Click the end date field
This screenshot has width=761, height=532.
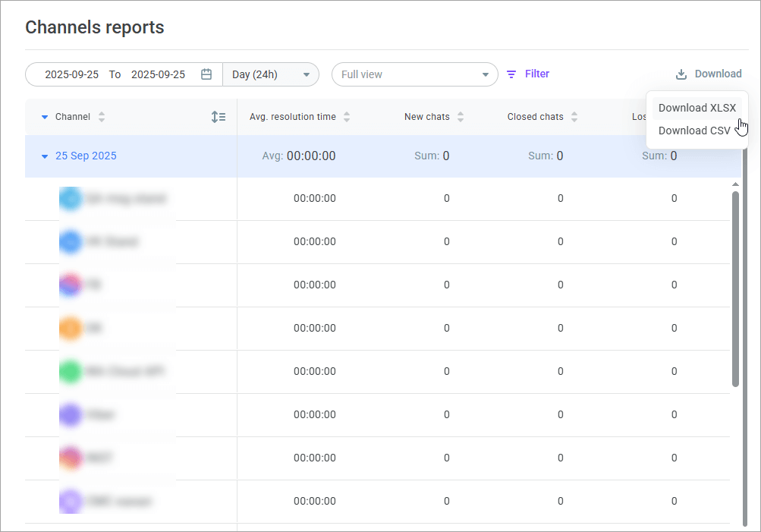(158, 74)
